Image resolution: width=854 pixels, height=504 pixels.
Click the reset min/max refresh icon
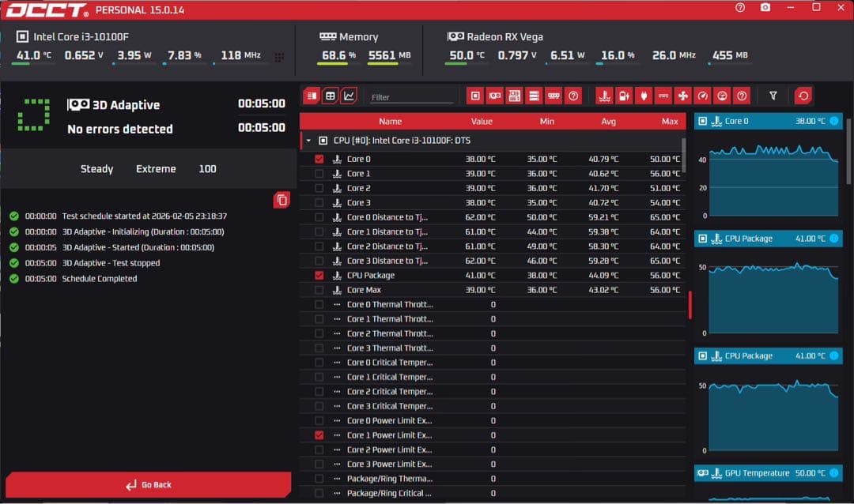[803, 96]
